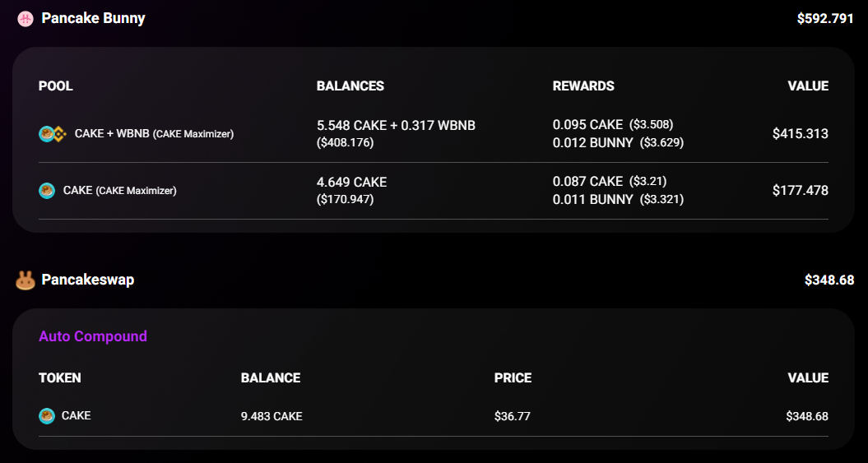Viewport: 868px width, 463px height.
Task: Click the TOKEN column header
Action: (x=60, y=378)
